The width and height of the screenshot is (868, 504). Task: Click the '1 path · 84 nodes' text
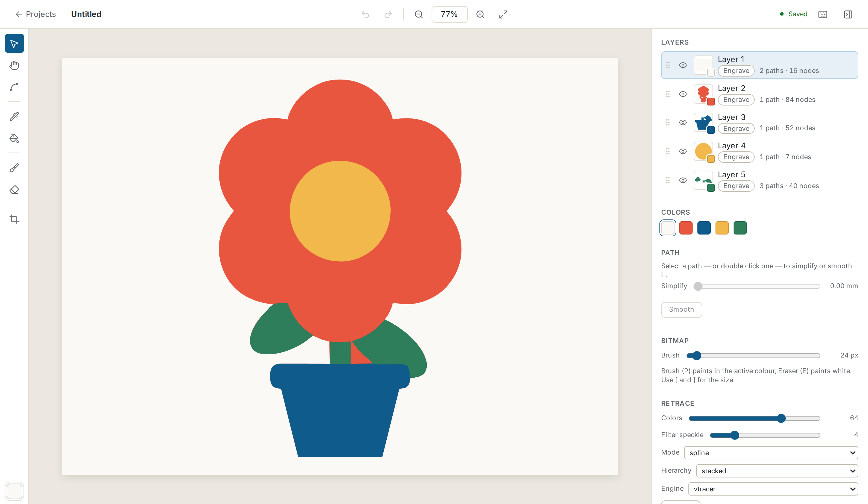coord(788,99)
